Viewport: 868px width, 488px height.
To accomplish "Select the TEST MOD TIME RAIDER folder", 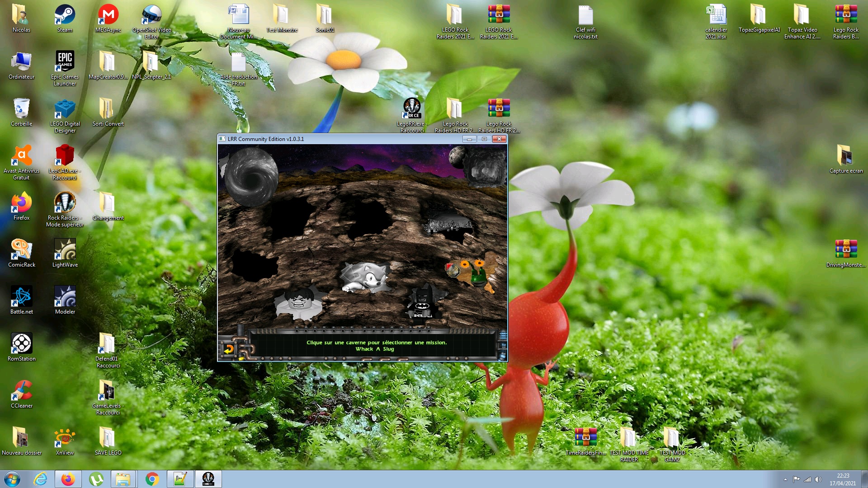I will pyautogui.click(x=629, y=445).
